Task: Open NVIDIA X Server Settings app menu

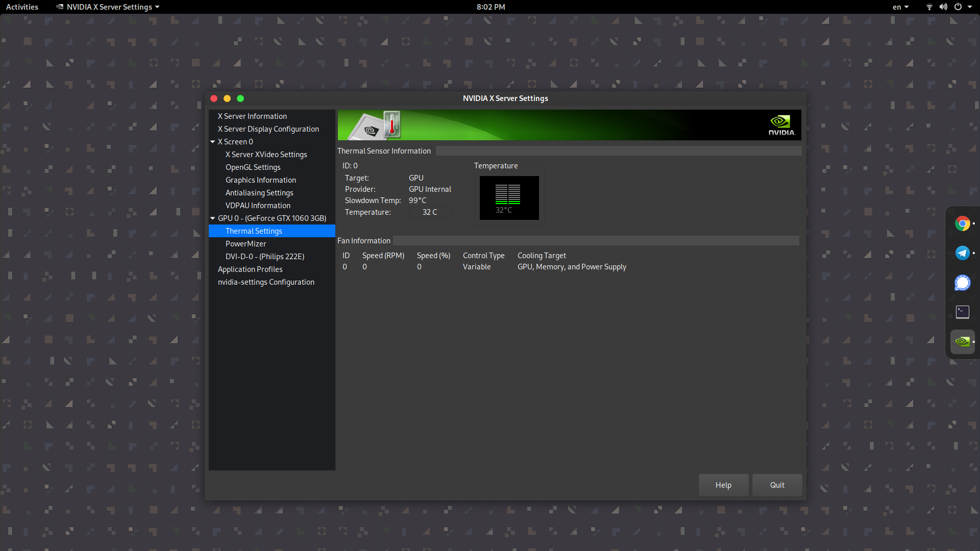Action: point(108,7)
